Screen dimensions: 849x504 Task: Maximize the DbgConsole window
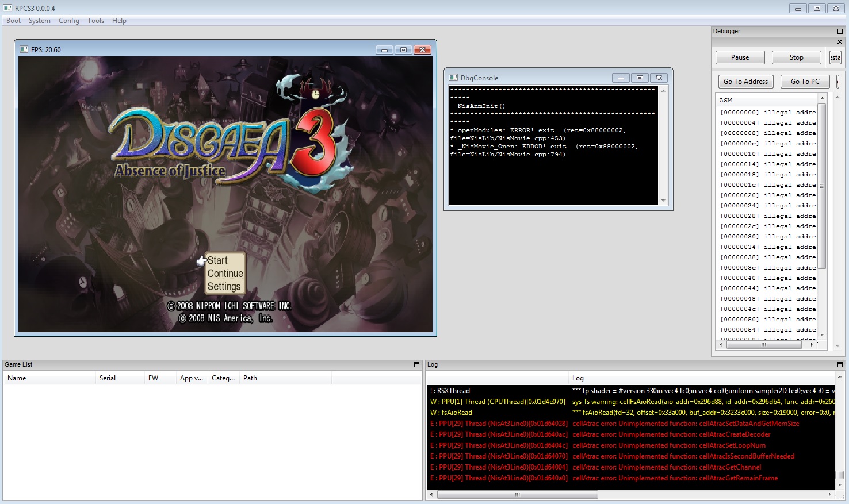(640, 78)
